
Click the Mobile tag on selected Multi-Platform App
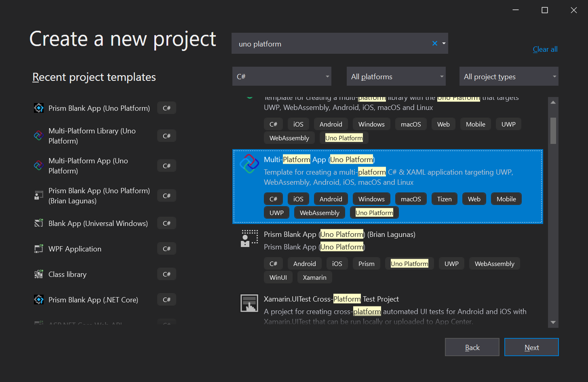[506, 199]
